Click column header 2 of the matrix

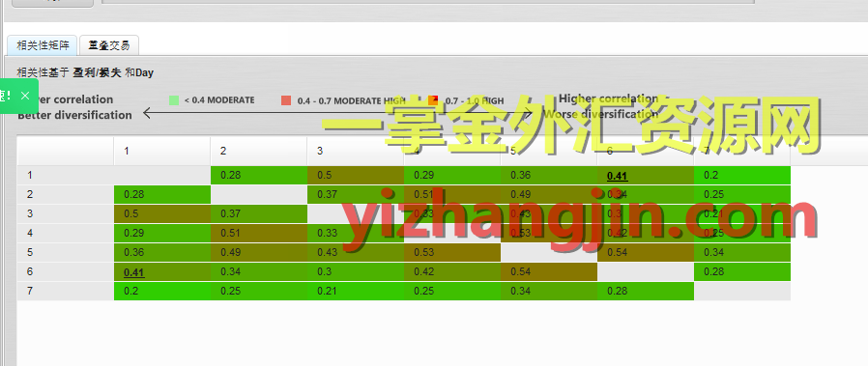(x=258, y=151)
